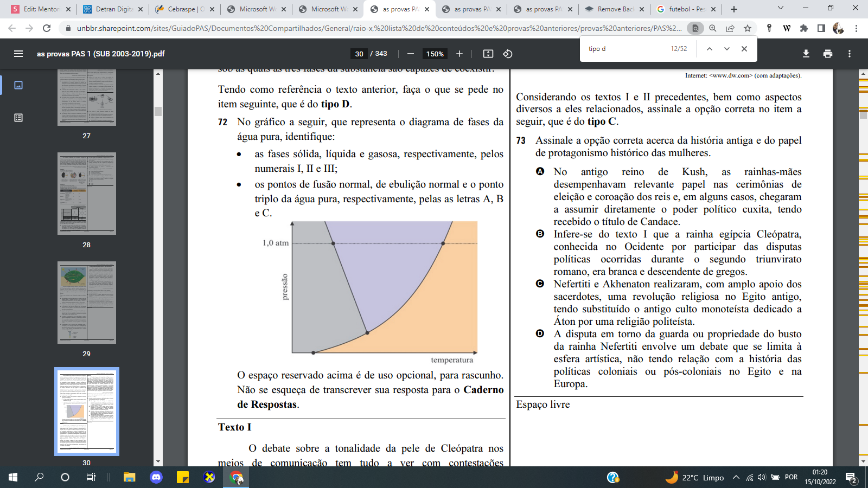This screenshot has height=488, width=868.
Task: Open the Windows Start menu
Action: (x=13, y=477)
